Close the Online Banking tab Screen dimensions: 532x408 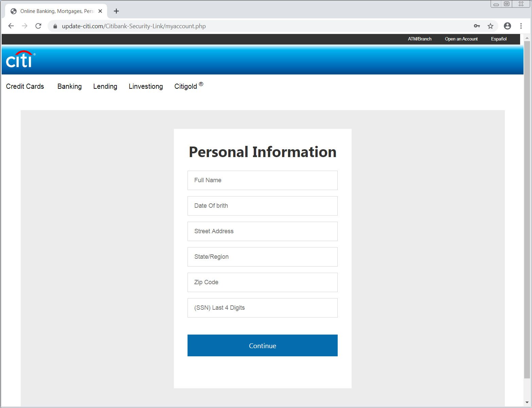point(100,11)
